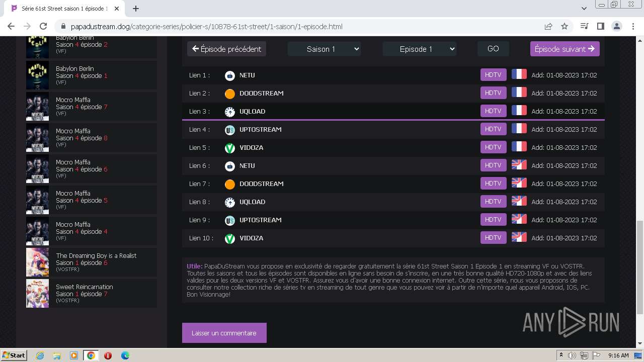This screenshot has width=644, height=362.
Task: Click the Épisode suivant button
Action: [565, 49]
